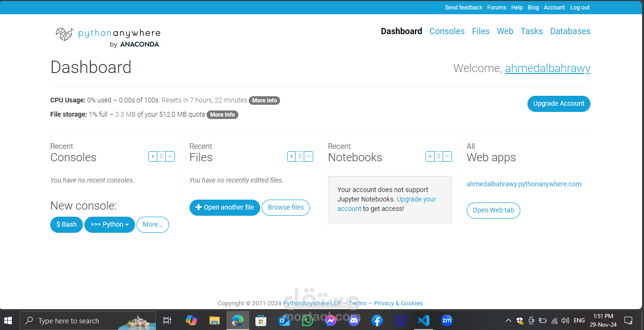
Task: Switch to the Databases tab
Action: tap(570, 31)
